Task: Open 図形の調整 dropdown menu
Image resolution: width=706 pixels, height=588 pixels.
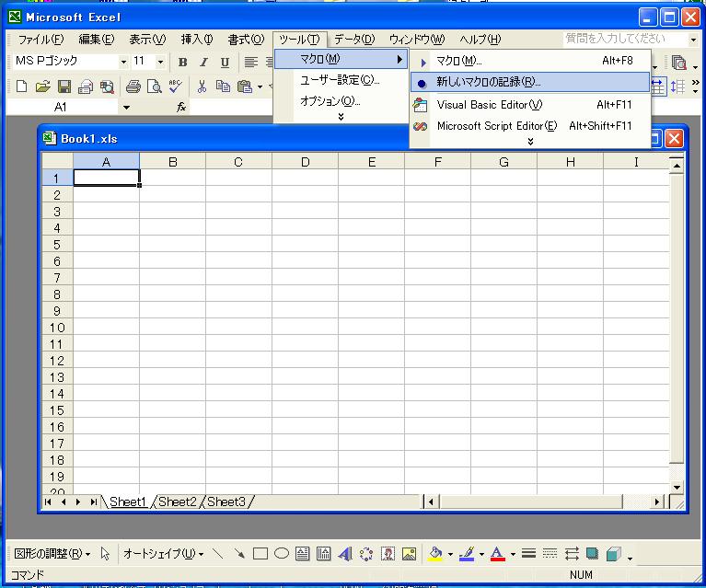Action: pyautogui.click(x=52, y=553)
